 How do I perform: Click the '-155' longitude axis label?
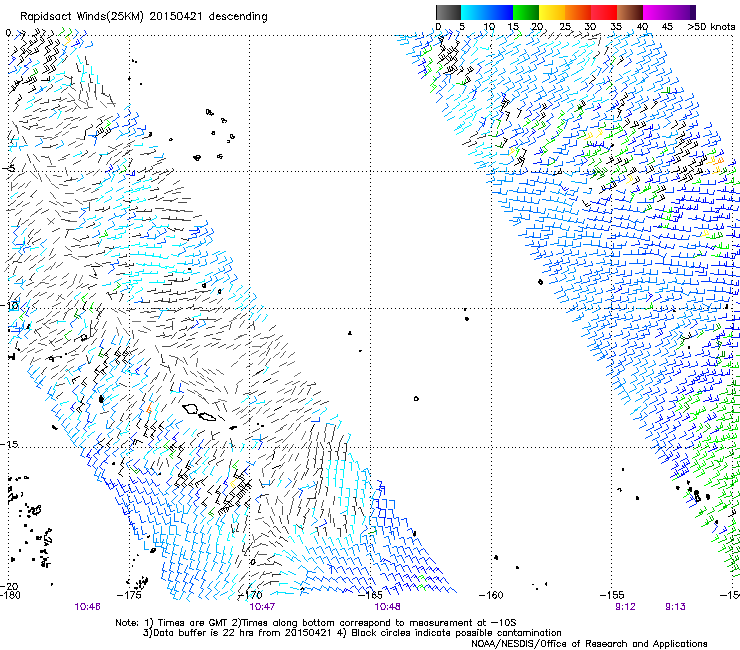coord(612,595)
